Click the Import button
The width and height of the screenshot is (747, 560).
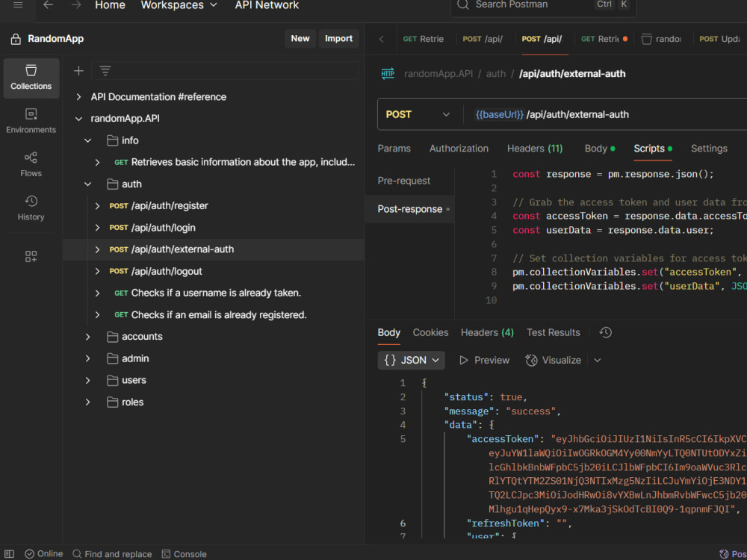tap(338, 39)
